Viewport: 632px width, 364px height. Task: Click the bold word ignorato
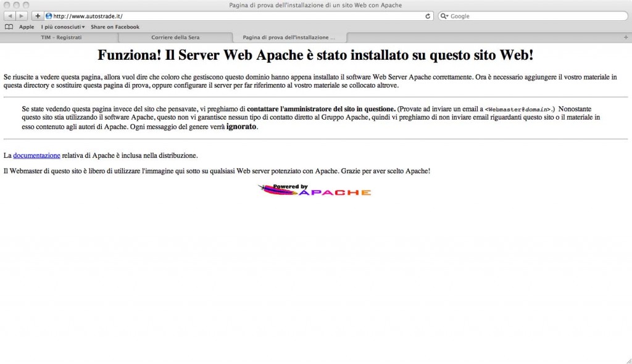coord(241,126)
